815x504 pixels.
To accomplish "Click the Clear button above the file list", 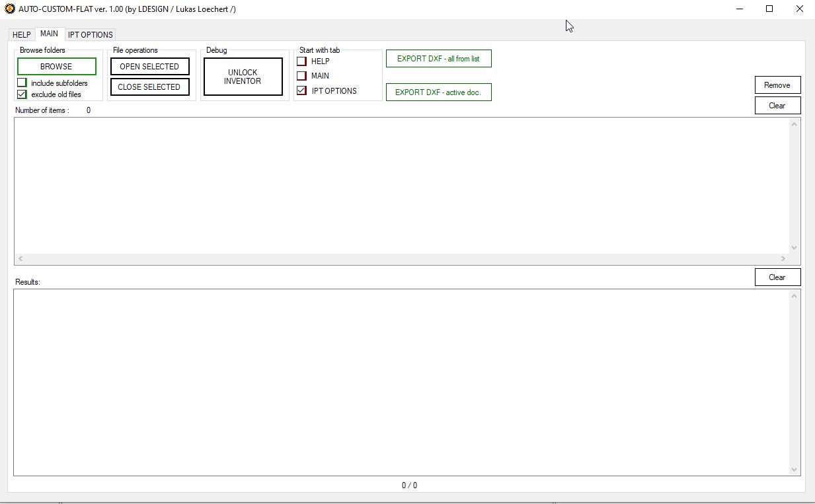I will coord(777,105).
